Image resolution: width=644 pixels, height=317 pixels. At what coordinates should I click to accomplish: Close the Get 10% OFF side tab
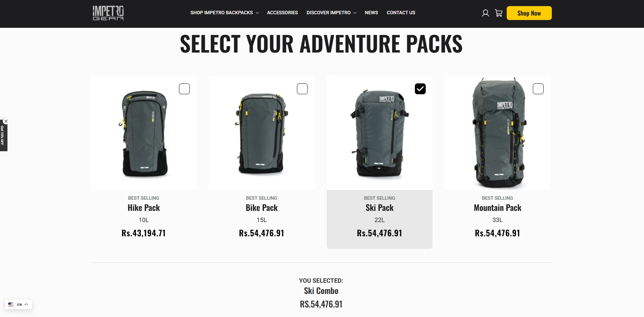6,121
